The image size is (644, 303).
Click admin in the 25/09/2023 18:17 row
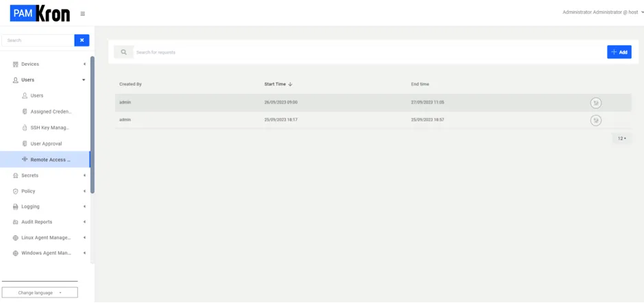click(x=125, y=120)
